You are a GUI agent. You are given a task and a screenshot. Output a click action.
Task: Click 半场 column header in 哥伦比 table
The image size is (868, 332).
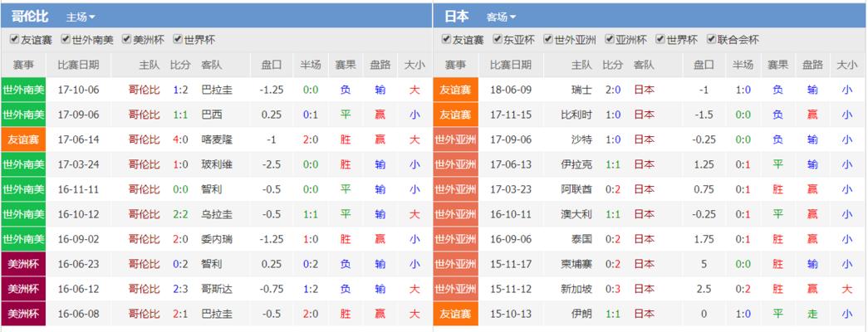[311, 65]
